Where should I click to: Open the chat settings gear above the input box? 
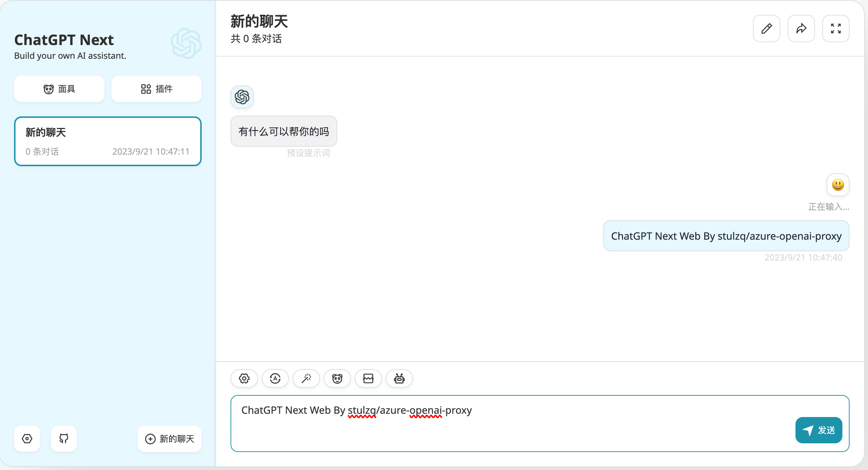coord(244,378)
